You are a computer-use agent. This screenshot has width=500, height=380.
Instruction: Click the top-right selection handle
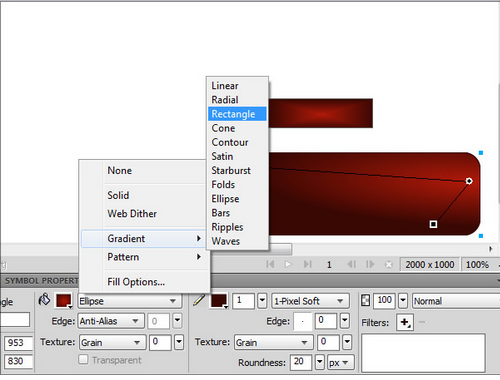pos(481,153)
